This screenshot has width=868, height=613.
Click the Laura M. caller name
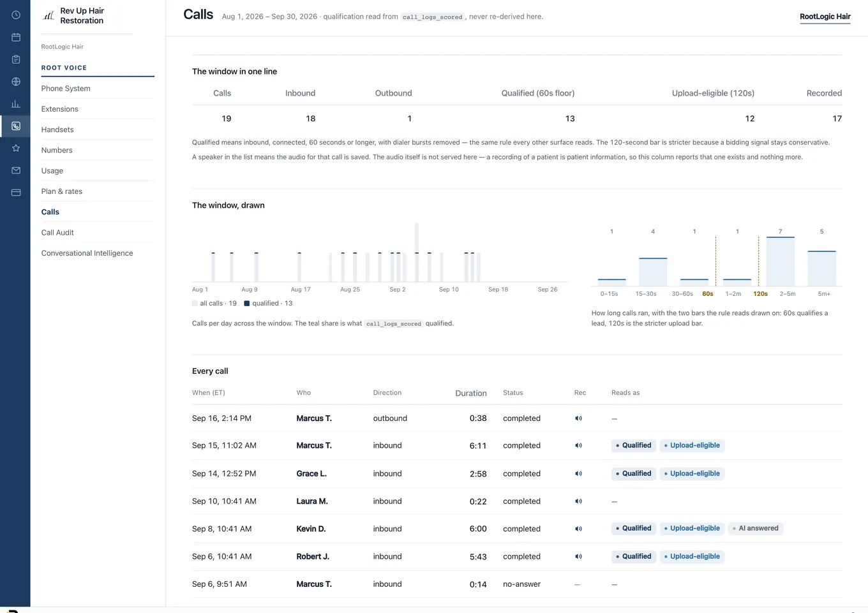[312, 501]
